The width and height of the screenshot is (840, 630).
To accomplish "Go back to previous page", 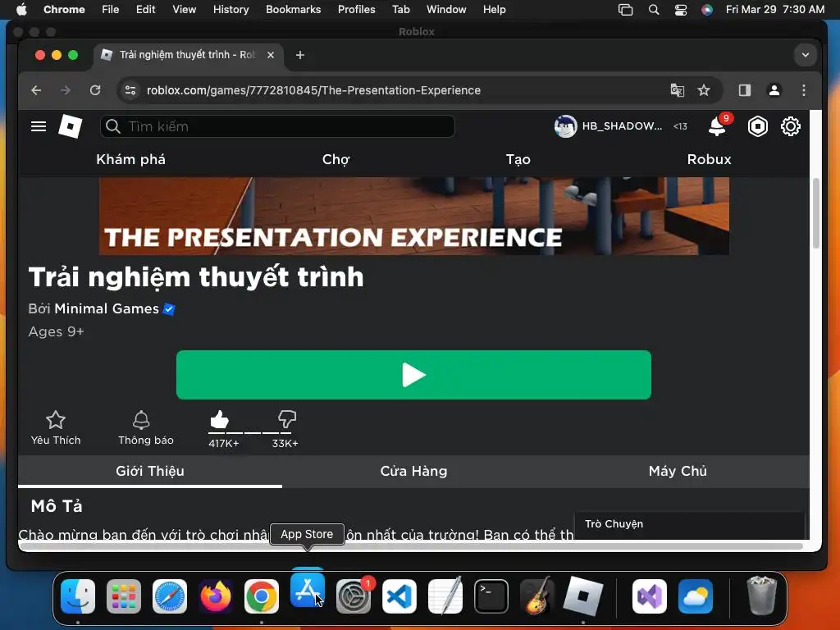I will [36, 90].
